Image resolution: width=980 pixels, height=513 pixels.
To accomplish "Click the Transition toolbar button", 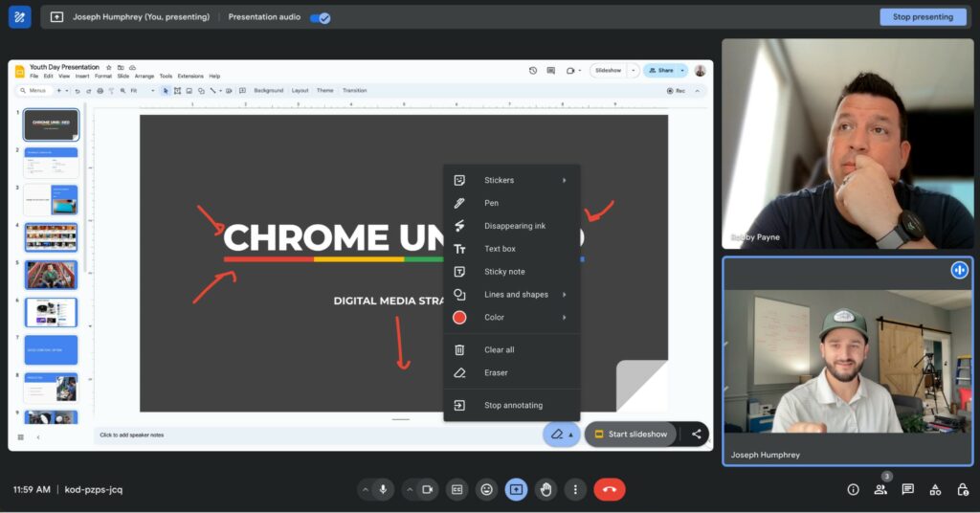I will click(x=354, y=91).
